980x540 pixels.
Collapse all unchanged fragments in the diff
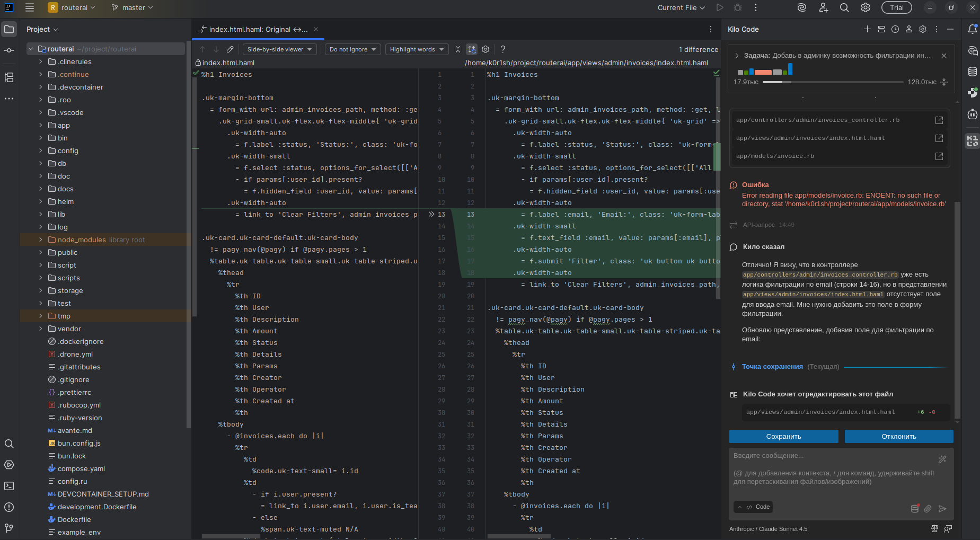point(457,49)
